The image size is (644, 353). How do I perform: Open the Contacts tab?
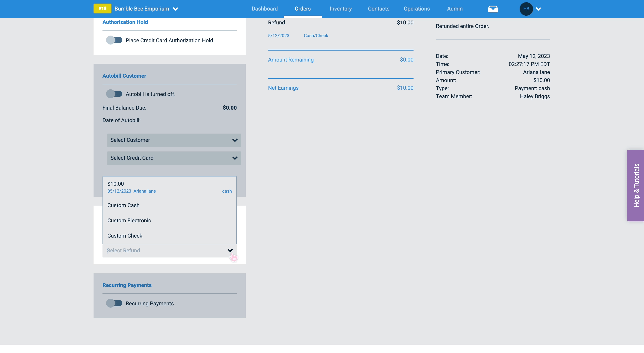(x=378, y=9)
